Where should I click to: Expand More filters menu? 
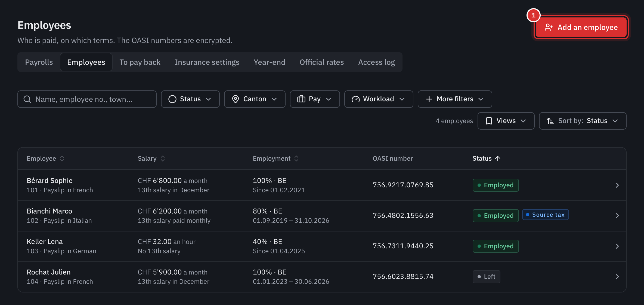[455, 99]
